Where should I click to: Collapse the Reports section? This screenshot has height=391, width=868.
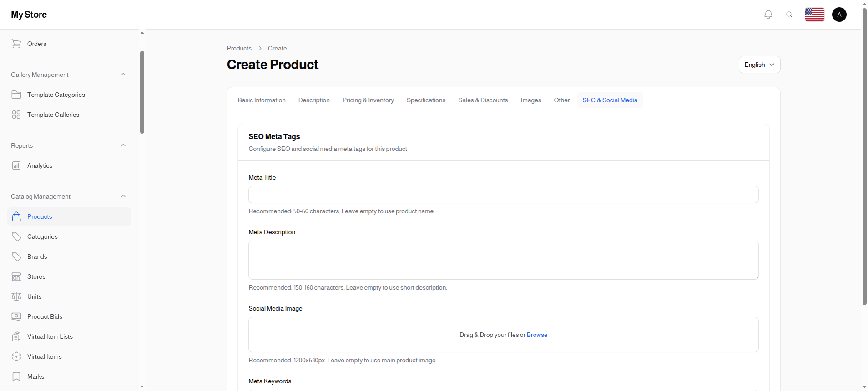(x=123, y=145)
